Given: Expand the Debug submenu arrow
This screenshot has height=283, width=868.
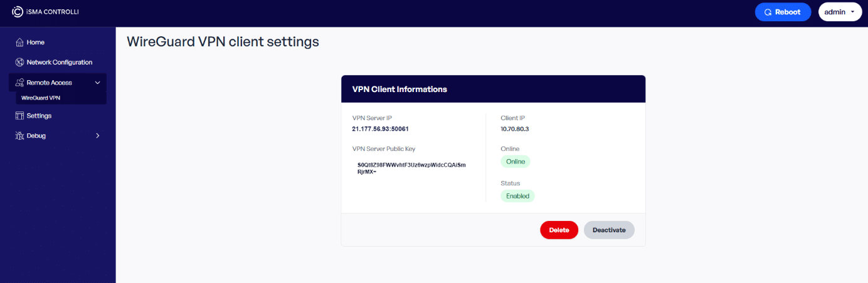Looking at the screenshot, I should pos(97,136).
